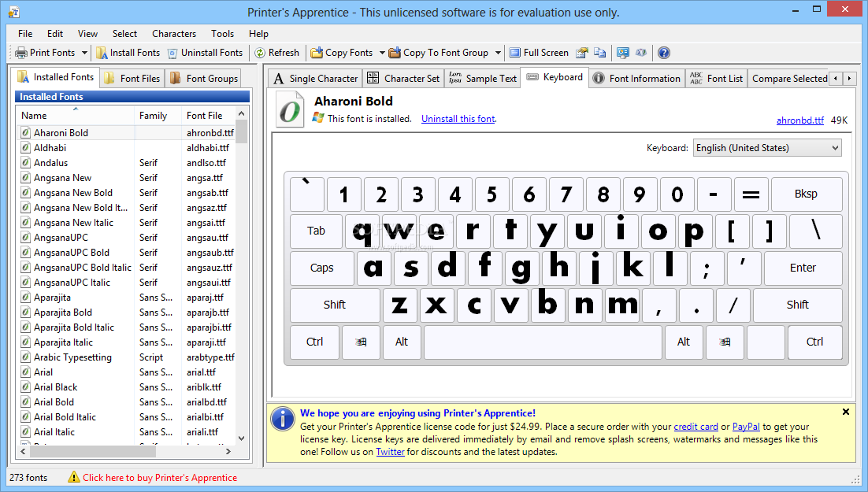Open the ahronbd.ttf file link

pyautogui.click(x=800, y=120)
